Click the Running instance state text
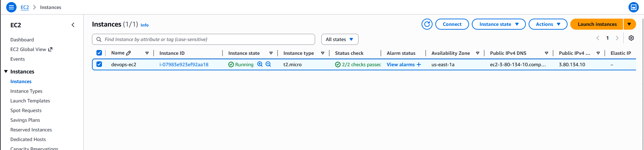 [244, 64]
